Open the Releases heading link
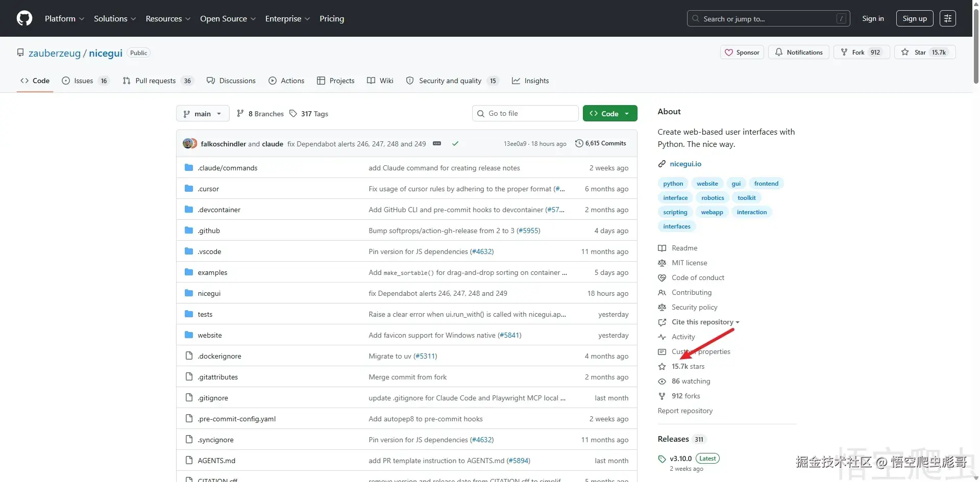 point(673,439)
